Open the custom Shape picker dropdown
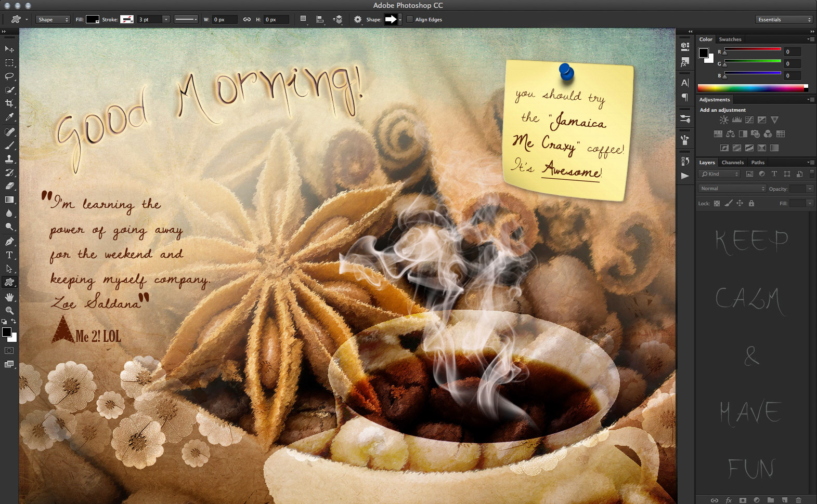 tap(399, 20)
